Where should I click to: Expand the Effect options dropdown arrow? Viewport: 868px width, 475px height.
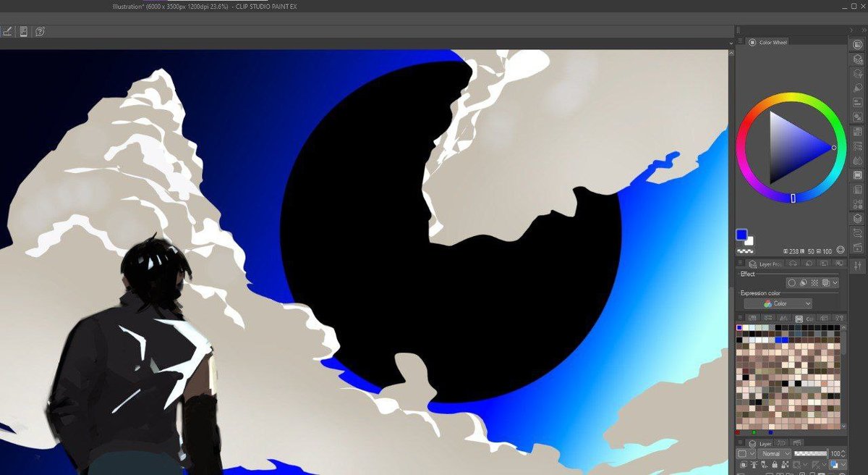pos(835,283)
